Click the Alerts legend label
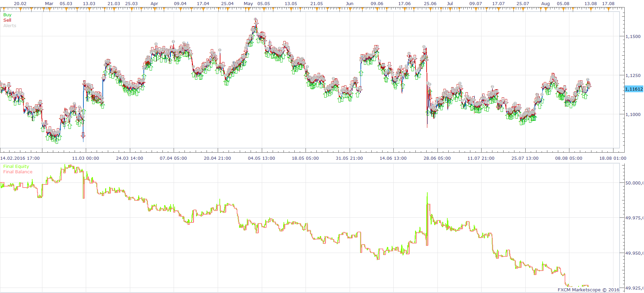This screenshot has height=293, width=644. tap(10, 26)
